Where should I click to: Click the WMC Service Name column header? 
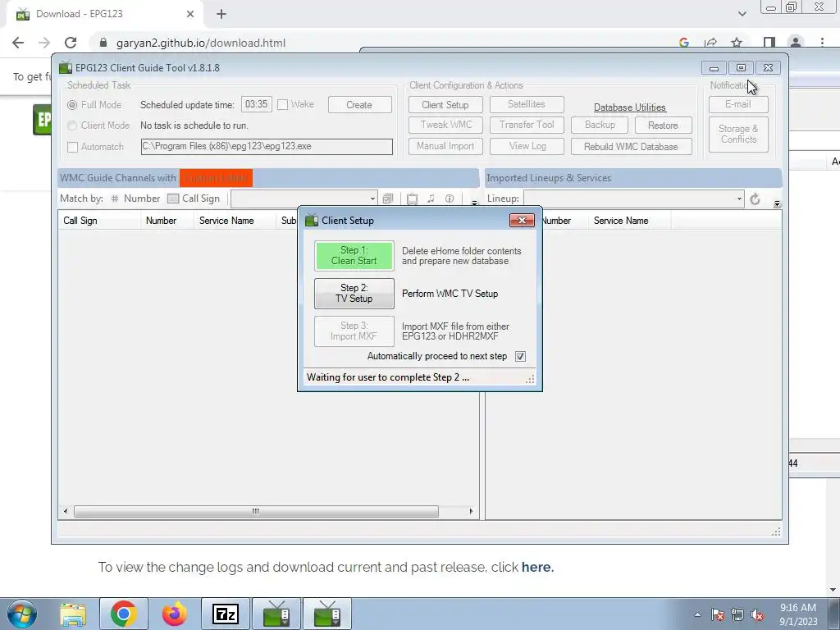coord(235,221)
